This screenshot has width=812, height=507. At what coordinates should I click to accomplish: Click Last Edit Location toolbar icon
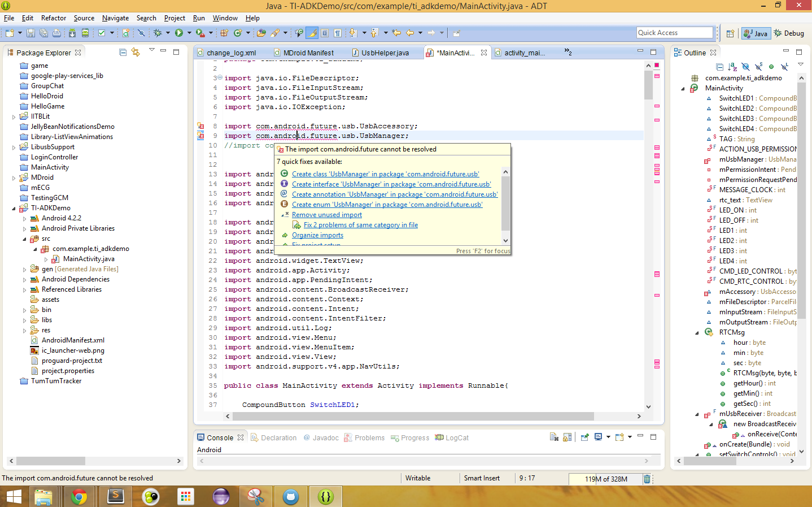396,33
